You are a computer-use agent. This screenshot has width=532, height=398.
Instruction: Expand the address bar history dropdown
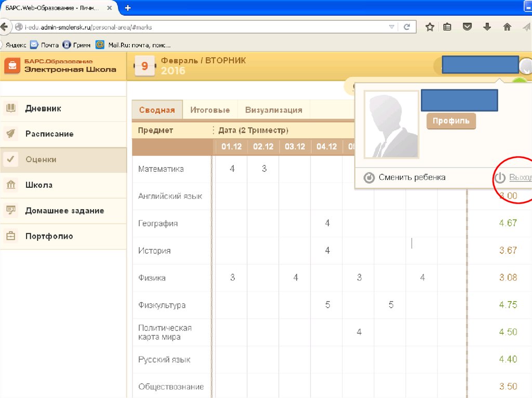(x=392, y=27)
